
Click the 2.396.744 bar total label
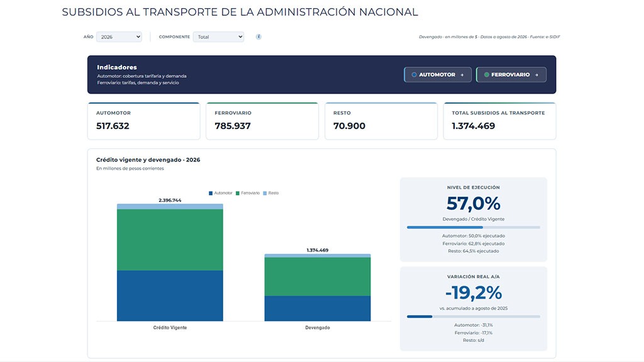pos(170,200)
